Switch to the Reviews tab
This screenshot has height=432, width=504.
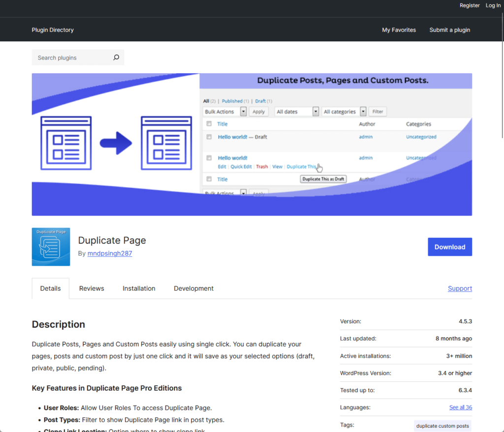point(92,288)
